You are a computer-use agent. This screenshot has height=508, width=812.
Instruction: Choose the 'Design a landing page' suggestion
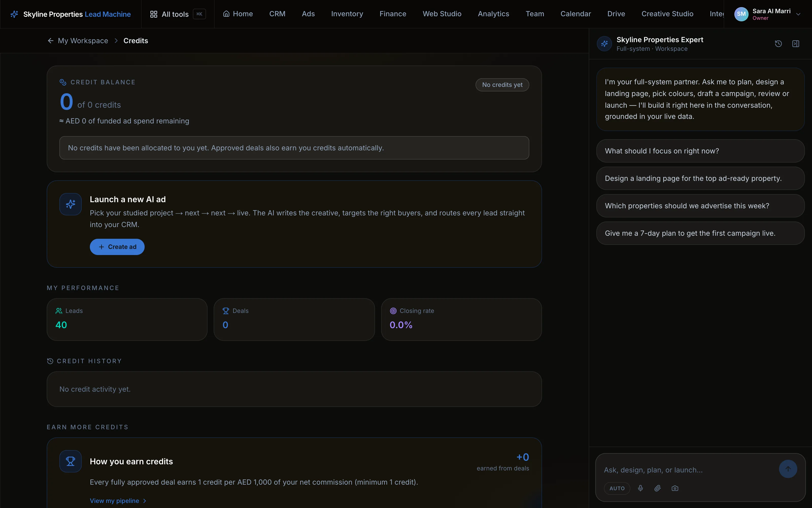pos(700,178)
